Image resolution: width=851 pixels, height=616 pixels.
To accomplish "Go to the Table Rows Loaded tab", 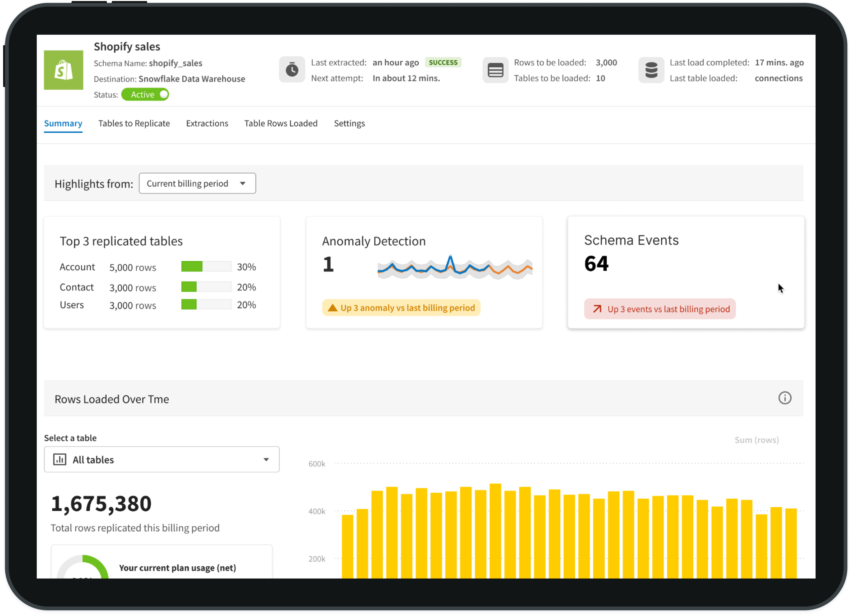I will click(x=281, y=123).
